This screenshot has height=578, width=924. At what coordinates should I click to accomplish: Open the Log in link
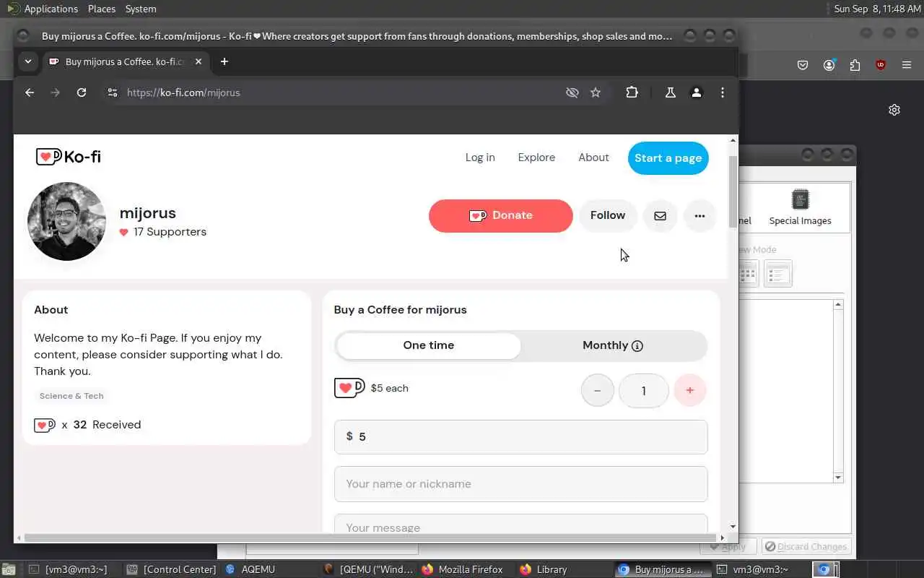point(480,158)
